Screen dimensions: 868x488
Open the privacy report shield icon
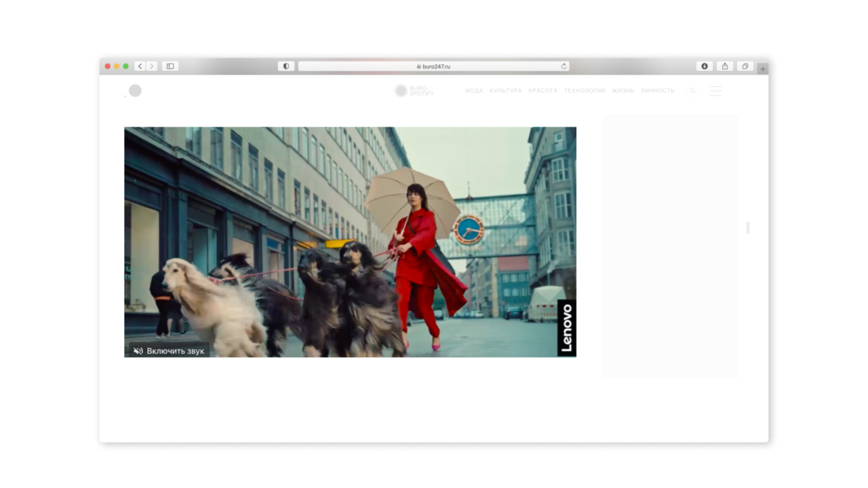(x=286, y=66)
